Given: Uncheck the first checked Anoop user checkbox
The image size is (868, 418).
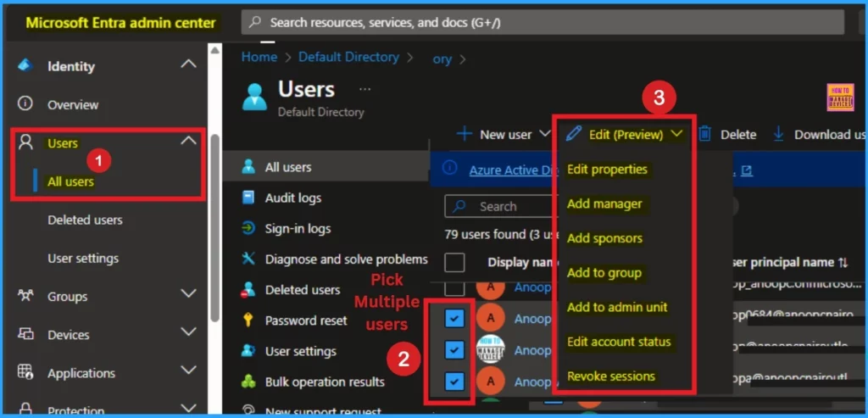Looking at the screenshot, I should (454, 318).
